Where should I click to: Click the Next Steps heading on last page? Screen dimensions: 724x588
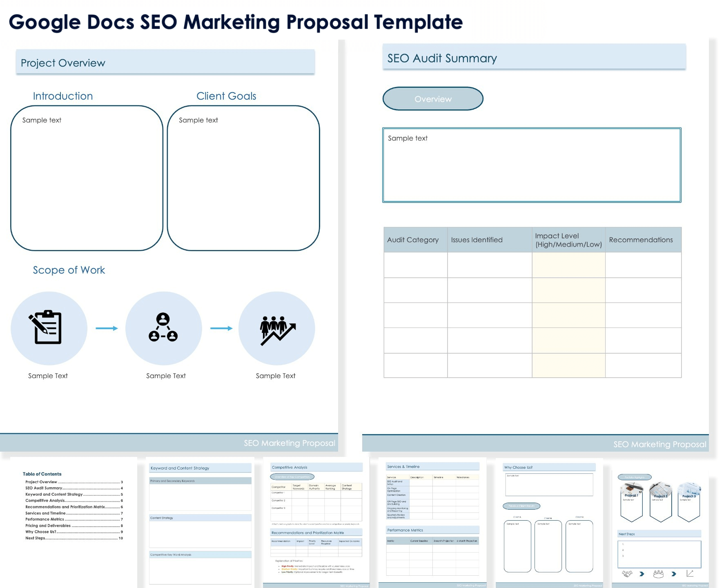(659, 534)
